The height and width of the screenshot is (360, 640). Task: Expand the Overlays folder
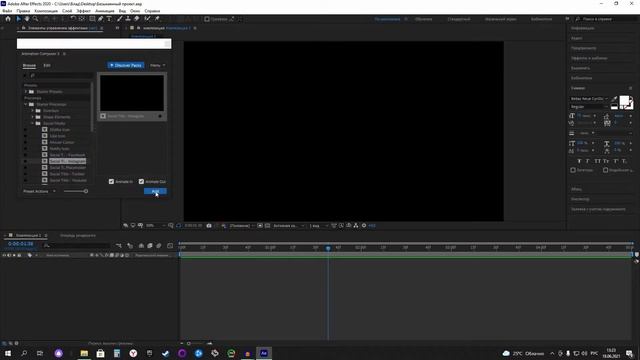[x=33, y=111]
